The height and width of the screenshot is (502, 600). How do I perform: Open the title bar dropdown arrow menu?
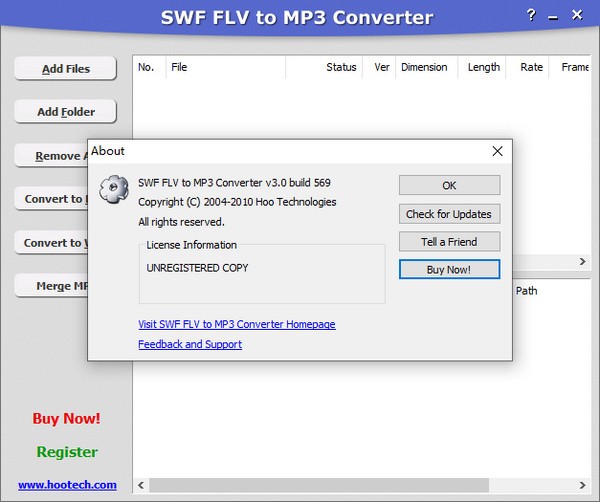click(x=551, y=16)
